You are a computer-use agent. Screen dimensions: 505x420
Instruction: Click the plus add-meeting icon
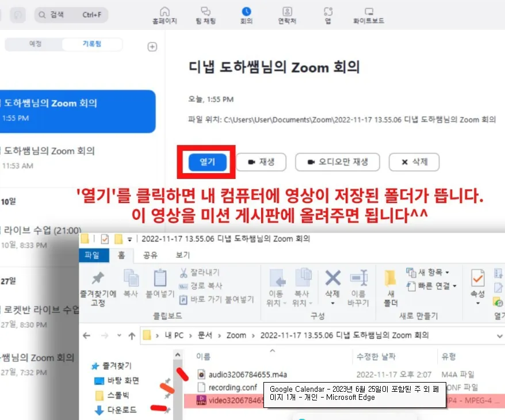[x=152, y=47]
